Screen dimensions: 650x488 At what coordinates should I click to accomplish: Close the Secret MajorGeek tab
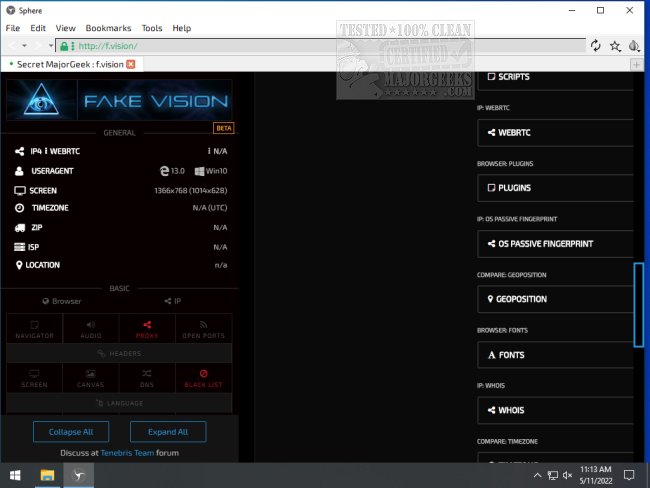pyautogui.click(x=131, y=64)
